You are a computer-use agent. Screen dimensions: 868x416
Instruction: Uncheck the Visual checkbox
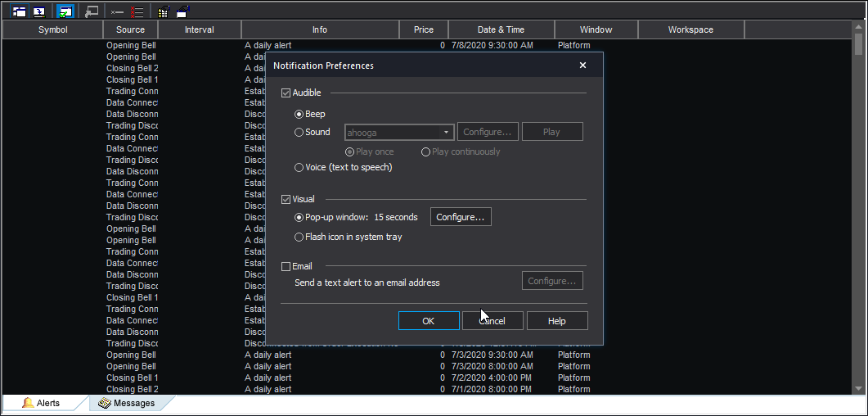pyautogui.click(x=286, y=200)
